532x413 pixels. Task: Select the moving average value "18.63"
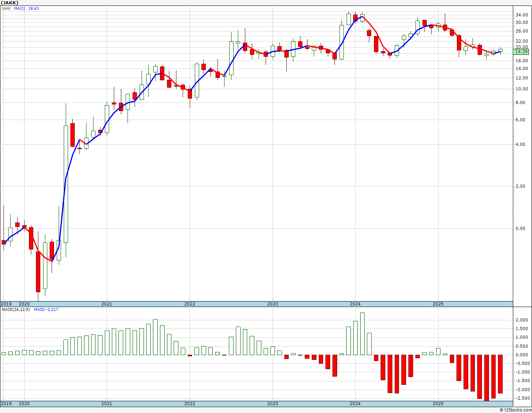pyautogui.click(x=34, y=8)
